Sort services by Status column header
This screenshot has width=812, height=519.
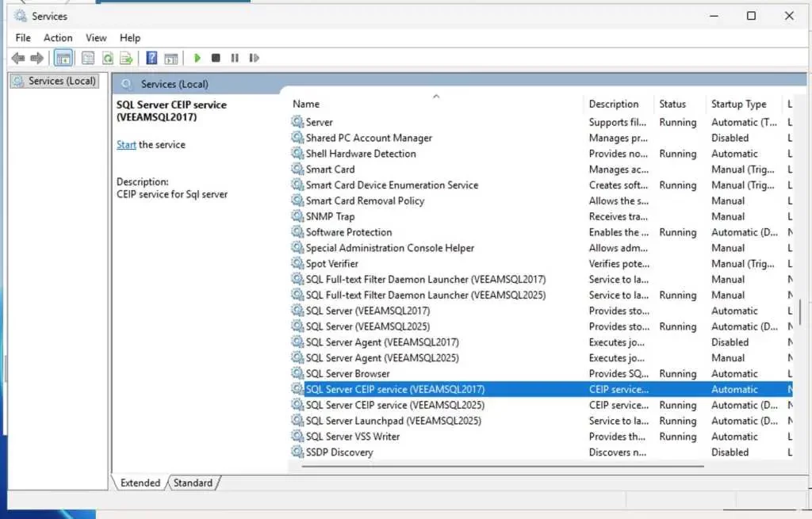pyautogui.click(x=672, y=104)
